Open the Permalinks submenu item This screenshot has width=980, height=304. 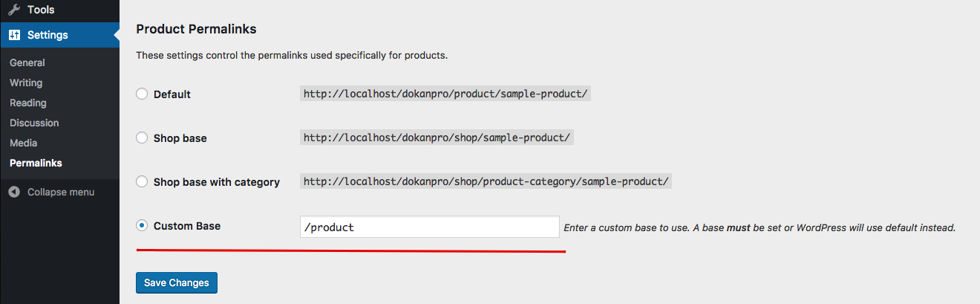pyautogui.click(x=36, y=163)
